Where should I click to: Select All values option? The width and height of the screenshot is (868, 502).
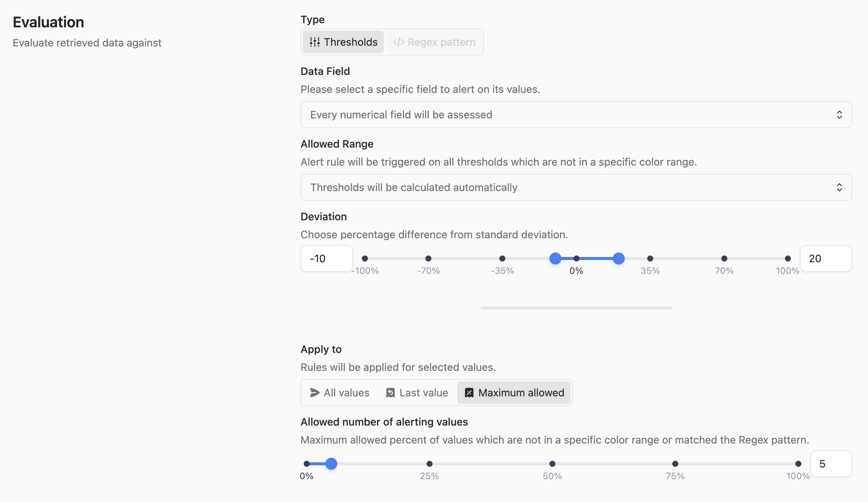[x=340, y=393]
